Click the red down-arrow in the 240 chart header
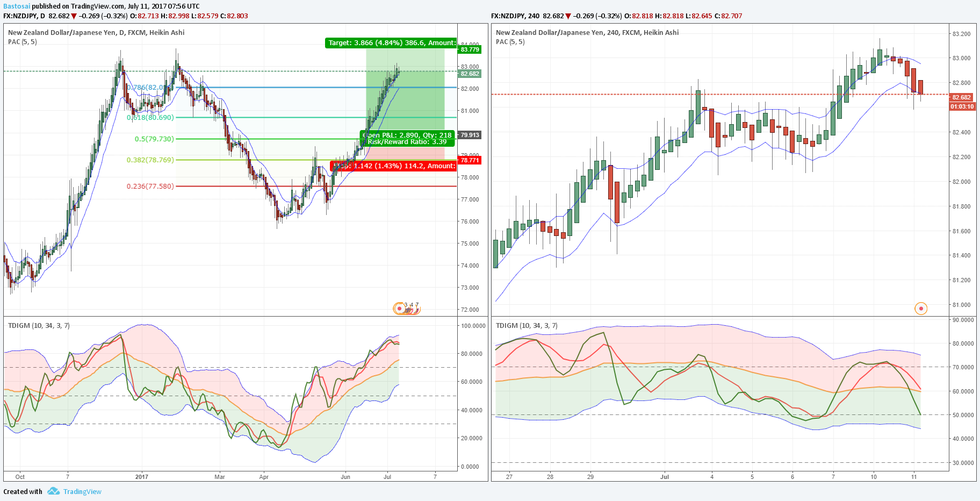 568,16
